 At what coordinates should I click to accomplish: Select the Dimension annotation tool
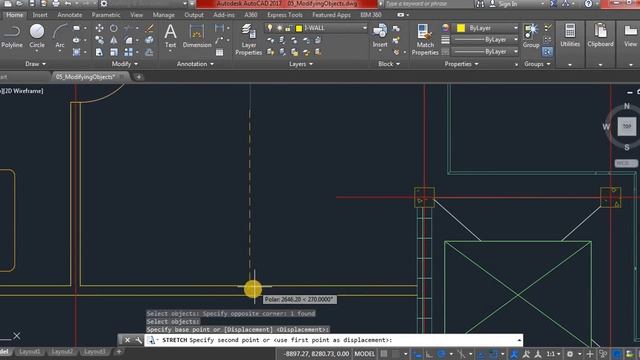(197, 36)
